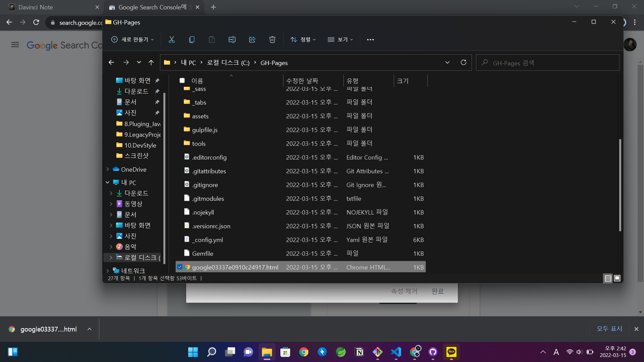Click the Cut scissors icon in toolbar
Image resolution: width=644 pixels, height=362 pixels.
point(171,40)
